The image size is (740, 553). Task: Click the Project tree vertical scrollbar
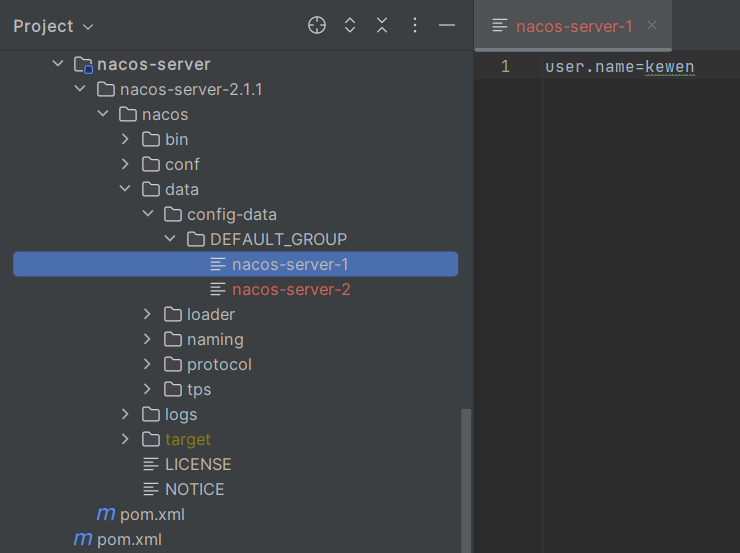coord(466,480)
